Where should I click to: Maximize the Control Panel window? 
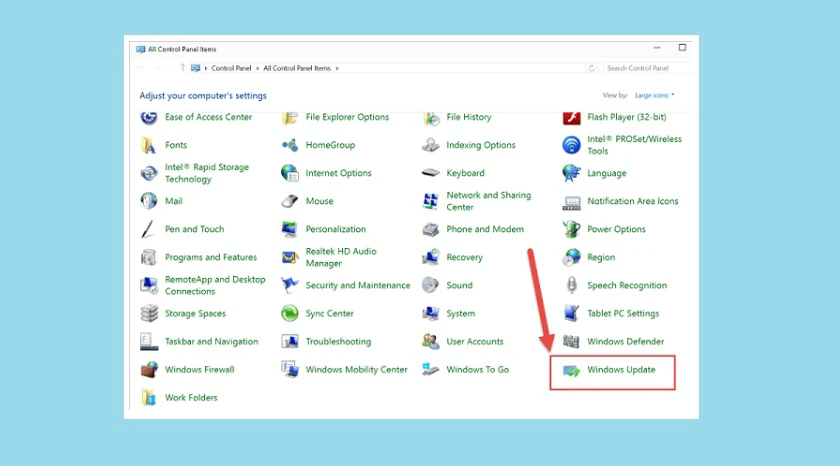[682, 48]
